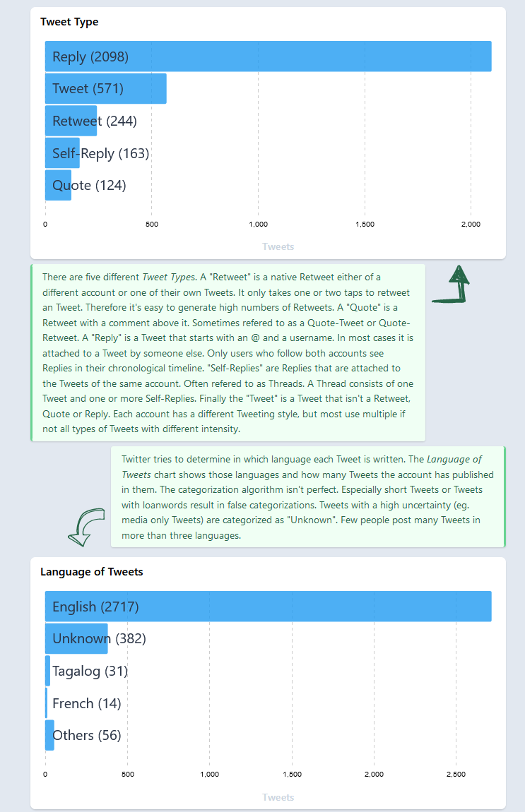Select the Others (56) bar
This screenshot has width=525, height=812.
point(49,735)
